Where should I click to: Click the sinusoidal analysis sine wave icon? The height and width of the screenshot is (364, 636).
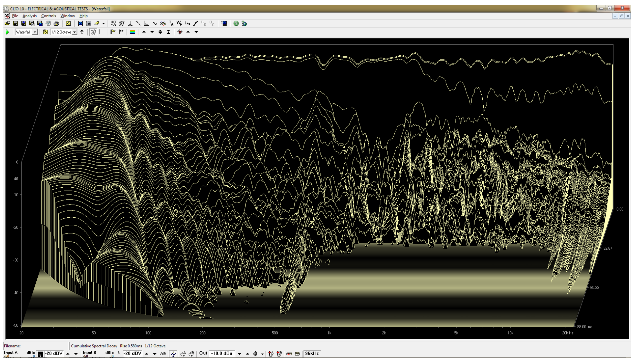(155, 23)
